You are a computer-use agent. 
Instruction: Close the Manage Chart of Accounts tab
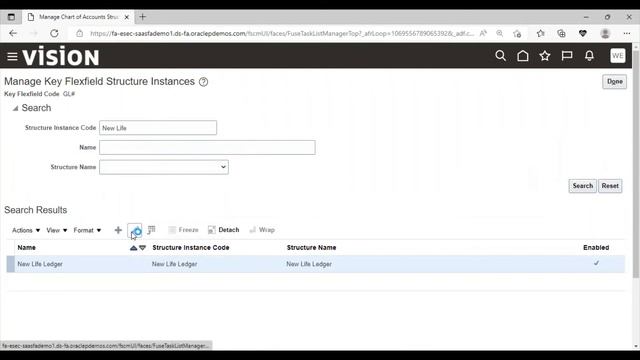127,17
